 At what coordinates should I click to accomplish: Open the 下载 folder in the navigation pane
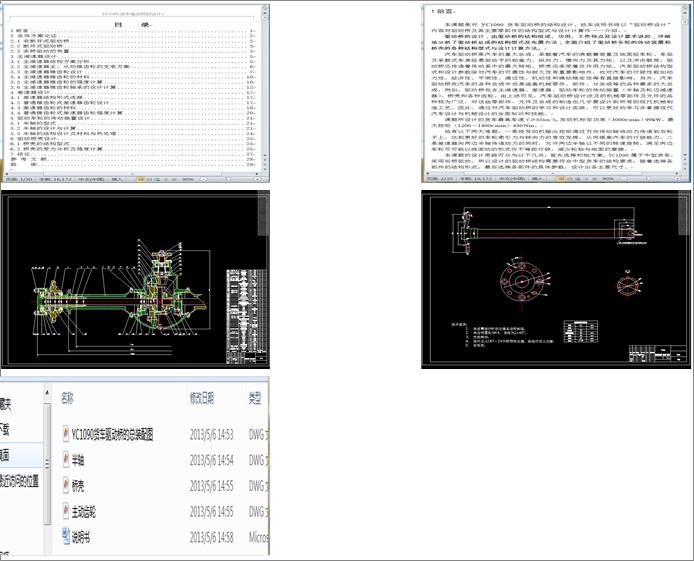5,429
